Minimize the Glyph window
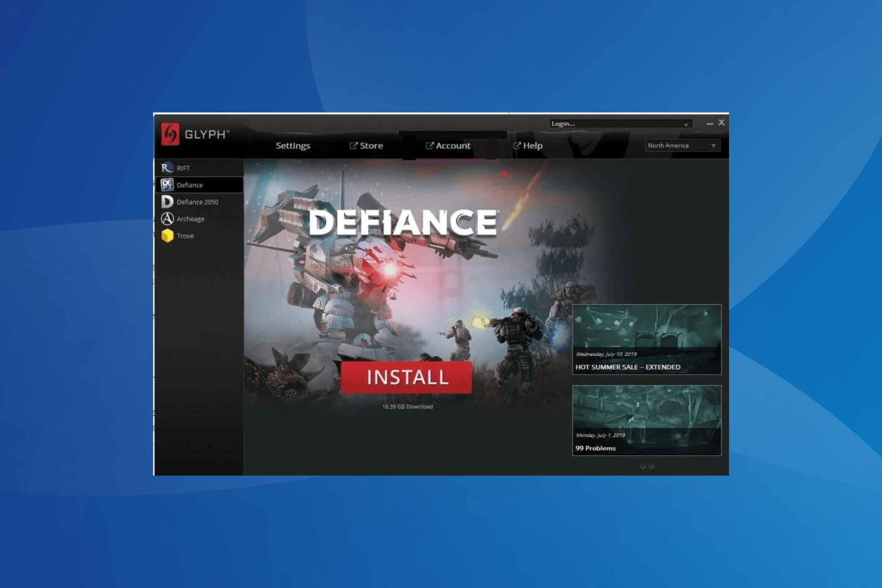Viewport: 882px width, 588px height. point(710,124)
